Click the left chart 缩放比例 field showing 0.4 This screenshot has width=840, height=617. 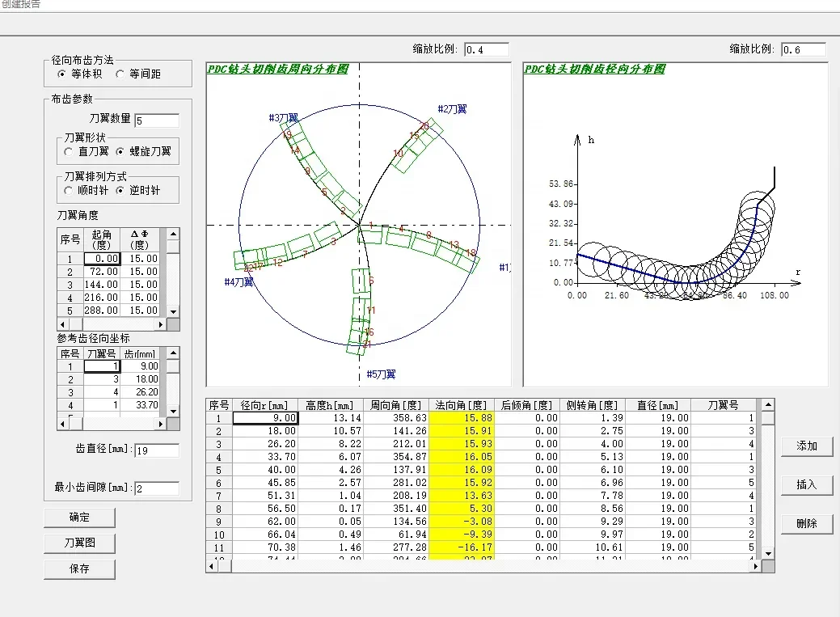[x=486, y=49]
